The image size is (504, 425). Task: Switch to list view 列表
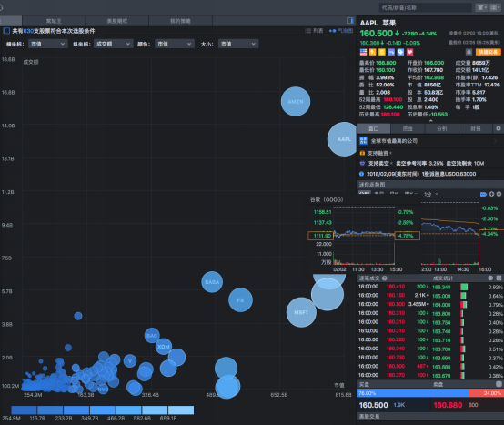click(x=314, y=31)
